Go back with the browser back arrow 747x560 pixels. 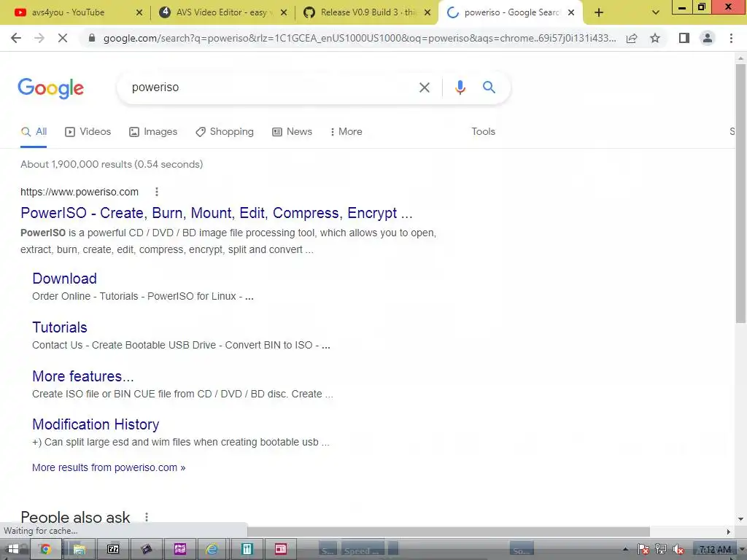click(16, 38)
